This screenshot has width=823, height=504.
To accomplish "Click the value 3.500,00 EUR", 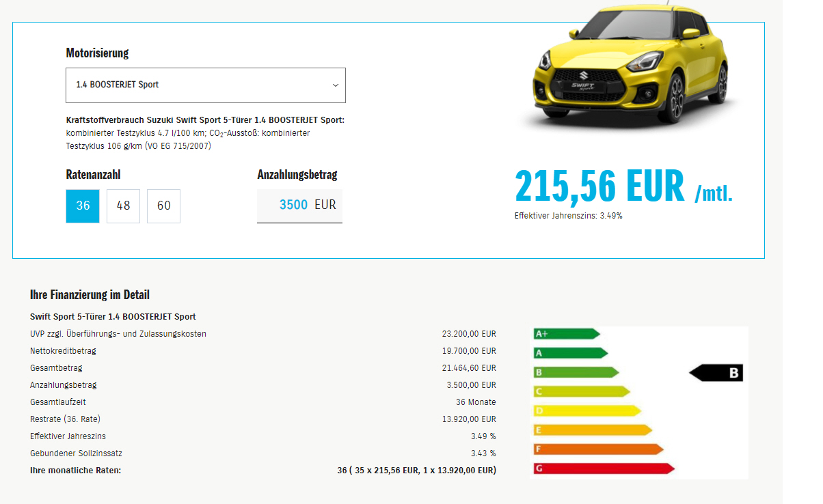I will coord(472,385).
